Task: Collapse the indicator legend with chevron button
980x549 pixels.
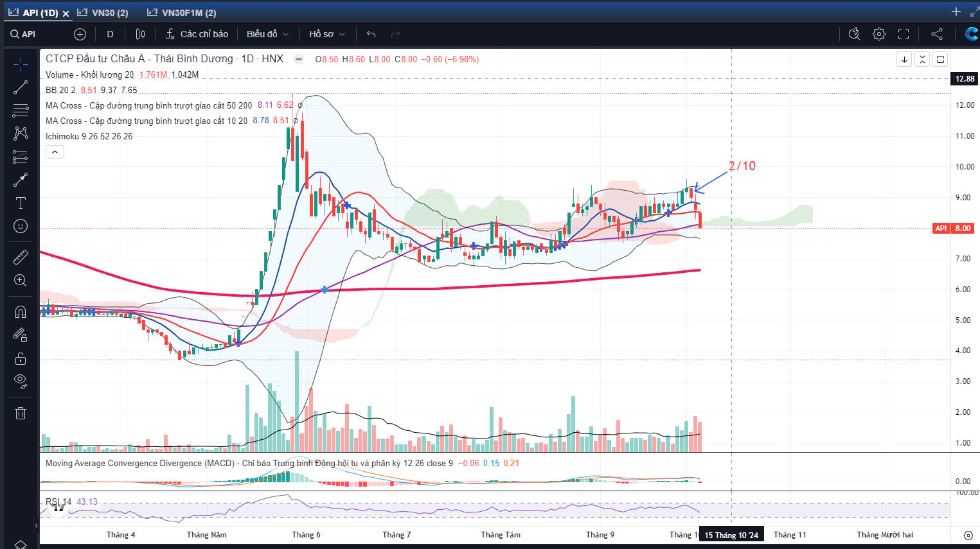Action: pos(55,152)
